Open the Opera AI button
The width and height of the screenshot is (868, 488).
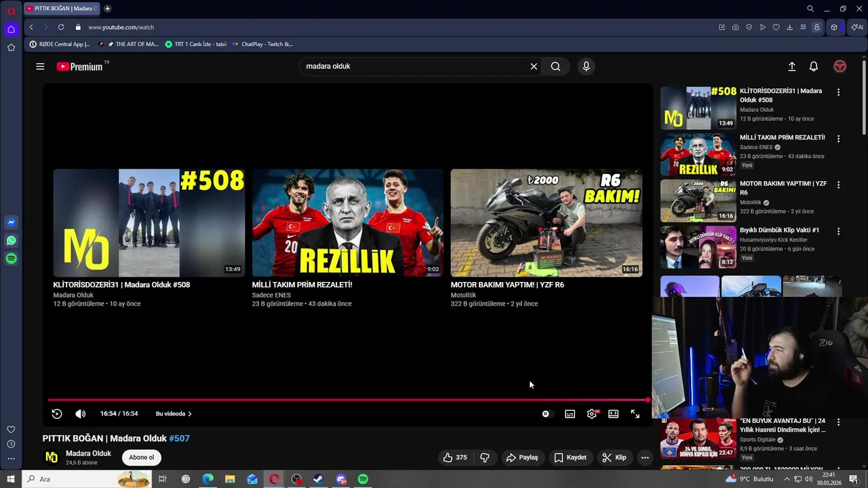click(857, 27)
